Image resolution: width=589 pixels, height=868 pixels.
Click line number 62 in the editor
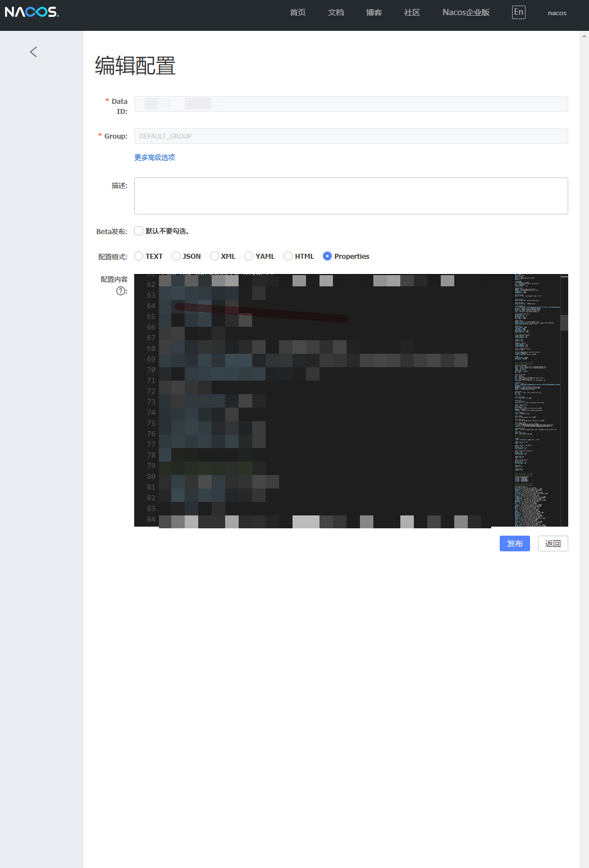(151, 285)
